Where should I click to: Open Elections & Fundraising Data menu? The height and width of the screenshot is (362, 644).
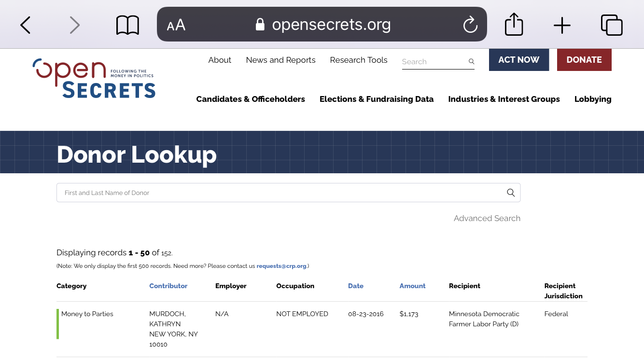(377, 99)
